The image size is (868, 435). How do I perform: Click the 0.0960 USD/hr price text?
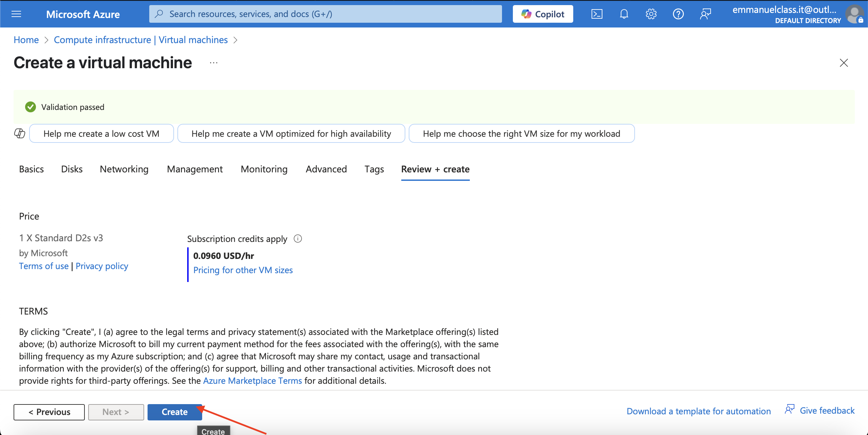tap(224, 256)
